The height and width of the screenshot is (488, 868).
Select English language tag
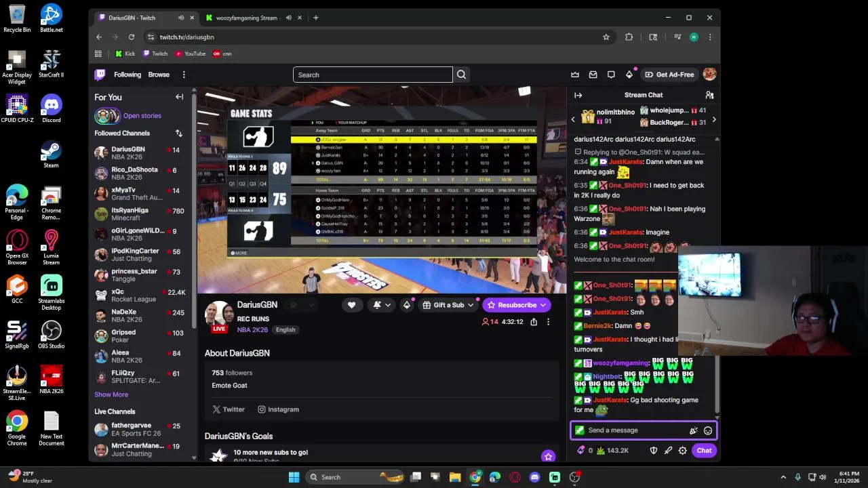pos(285,330)
